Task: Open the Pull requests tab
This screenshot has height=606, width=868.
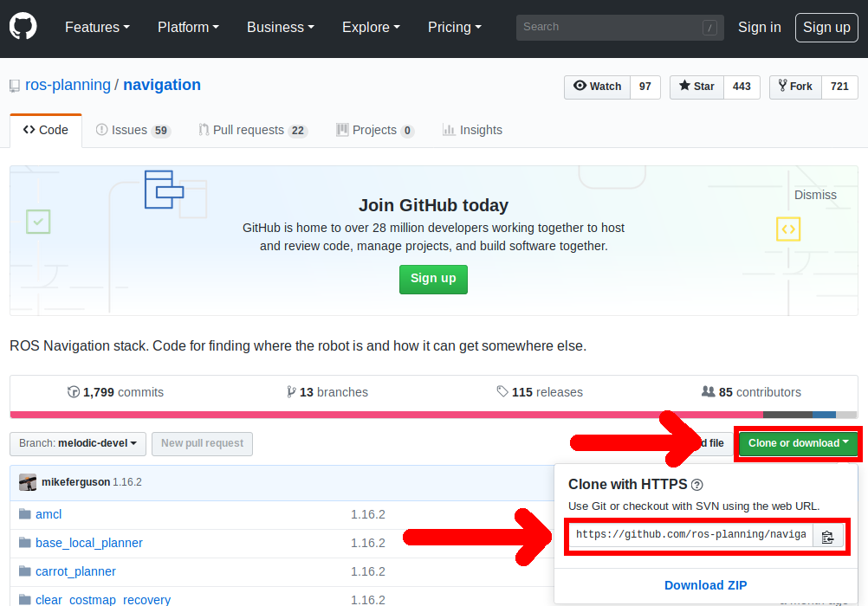Action: click(x=248, y=130)
